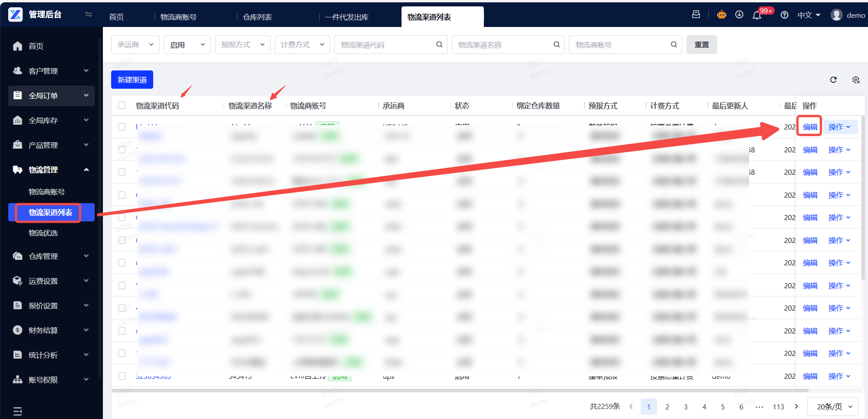Switch to the 物流商账号 tab

point(178,17)
